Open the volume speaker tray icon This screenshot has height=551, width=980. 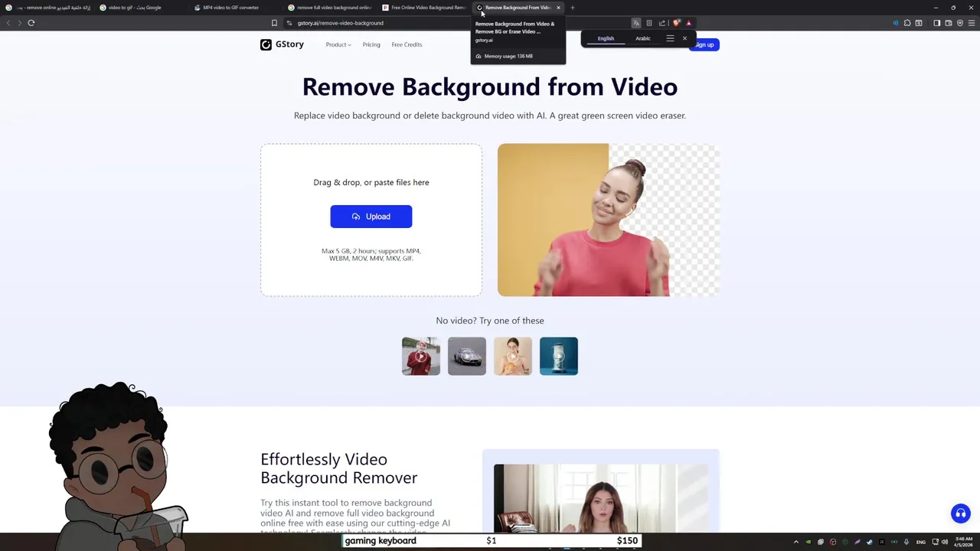(946, 542)
